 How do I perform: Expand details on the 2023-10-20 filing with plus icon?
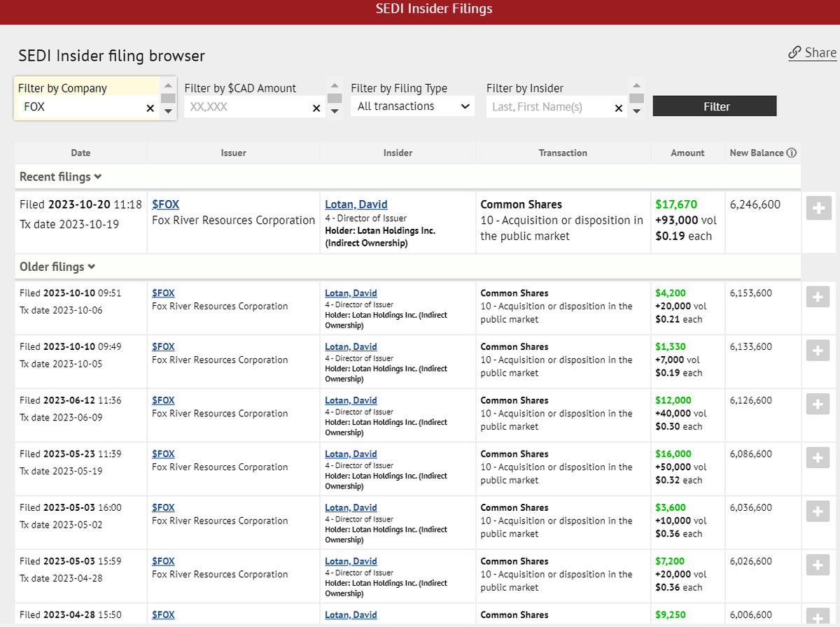coord(818,208)
